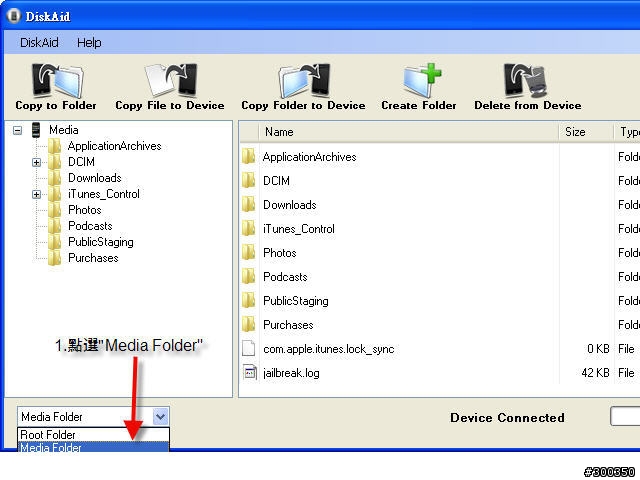Screen dimensions: 640x480
Task: Select DCIM in the left tree
Action: click(x=81, y=162)
